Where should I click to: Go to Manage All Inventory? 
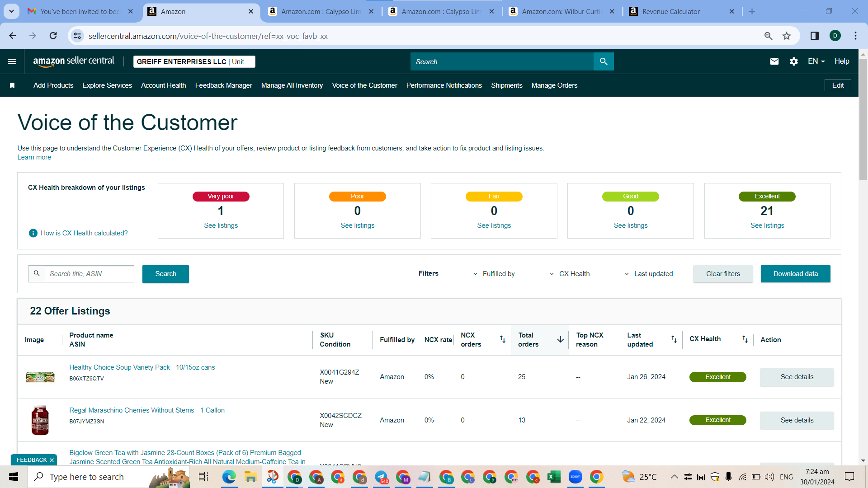292,85
